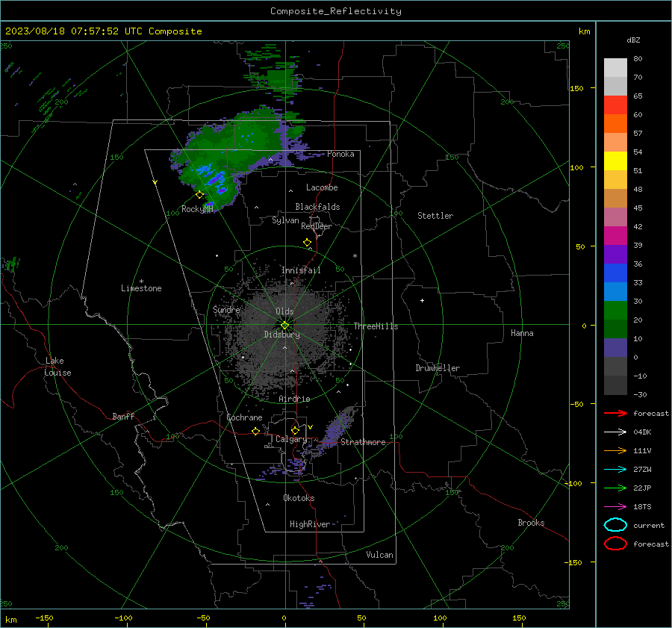Viewport: 672px width, 628px height.
Task: Click the HighRiver town label
Action: click(310, 524)
